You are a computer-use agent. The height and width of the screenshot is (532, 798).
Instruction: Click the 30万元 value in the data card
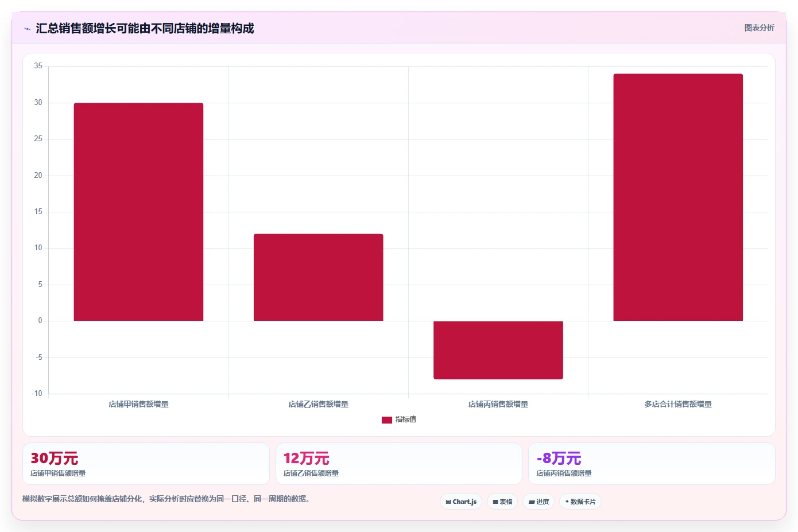[x=55, y=459]
